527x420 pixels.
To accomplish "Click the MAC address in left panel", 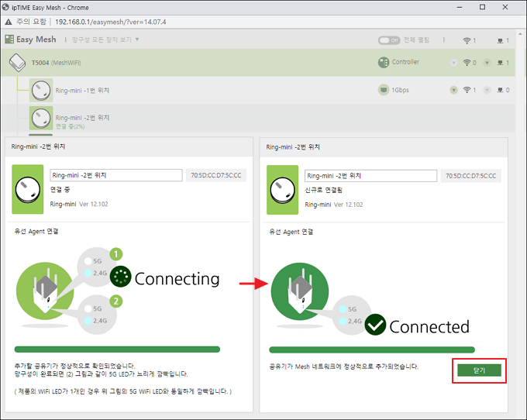I will (216, 175).
